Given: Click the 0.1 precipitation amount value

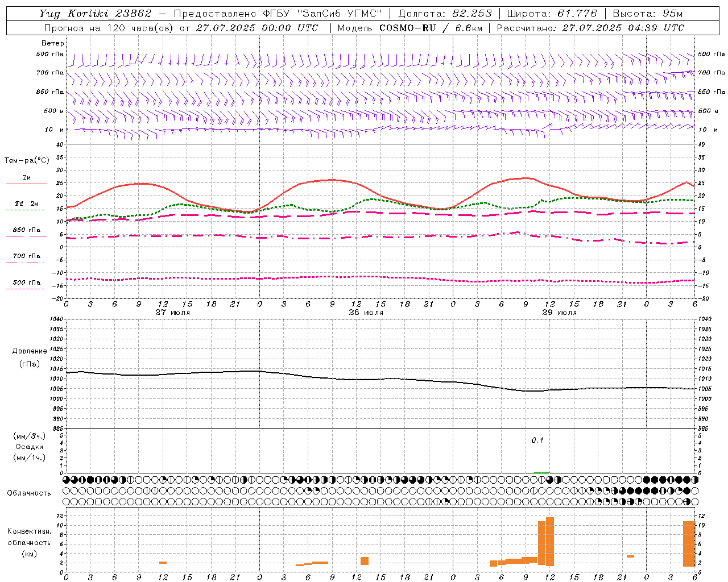Looking at the screenshot, I should click(x=537, y=440).
